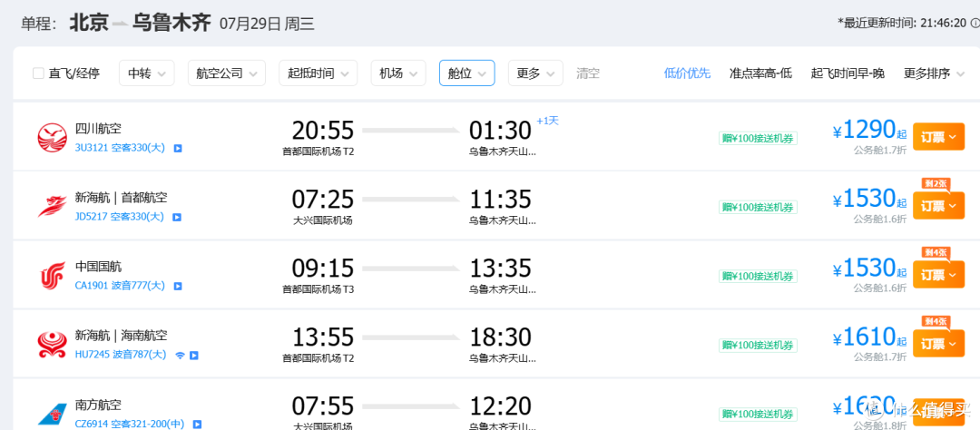Click the video icon beside HU7245 波音787
980x430 pixels.
point(194,355)
